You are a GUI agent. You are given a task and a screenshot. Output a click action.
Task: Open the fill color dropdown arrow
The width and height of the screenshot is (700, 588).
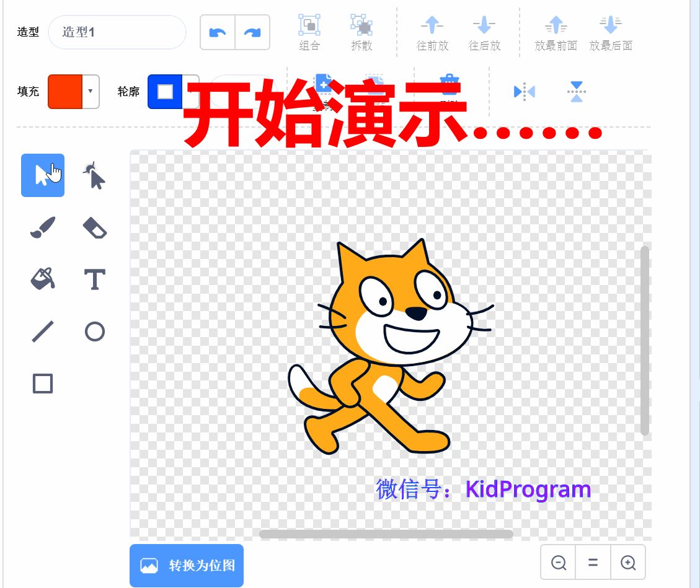coord(91,92)
